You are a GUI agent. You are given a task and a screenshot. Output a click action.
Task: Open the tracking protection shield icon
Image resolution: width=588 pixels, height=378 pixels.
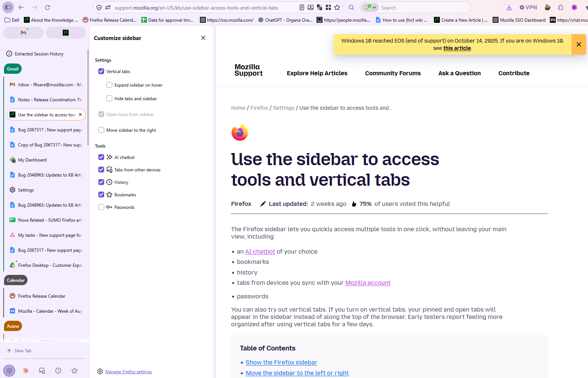tap(99, 7)
